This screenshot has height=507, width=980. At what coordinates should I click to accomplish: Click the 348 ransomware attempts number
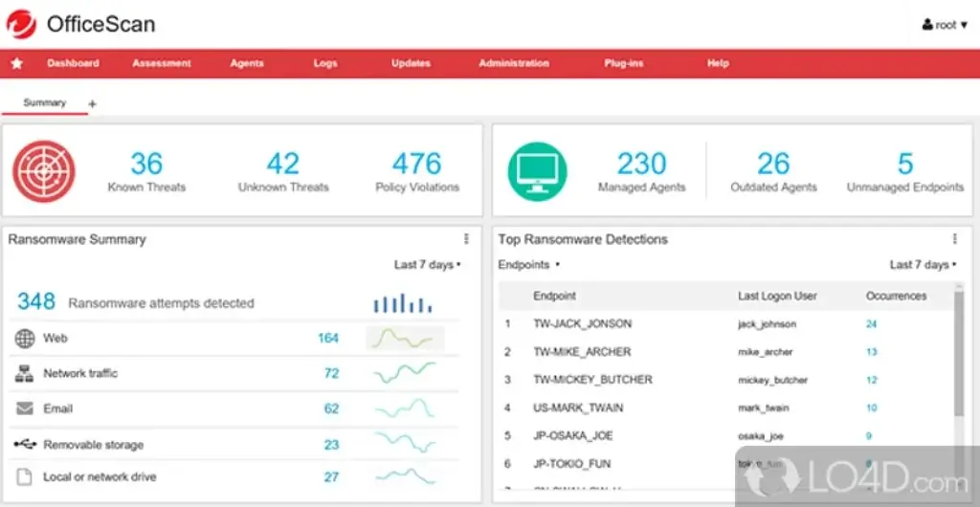(x=36, y=301)
